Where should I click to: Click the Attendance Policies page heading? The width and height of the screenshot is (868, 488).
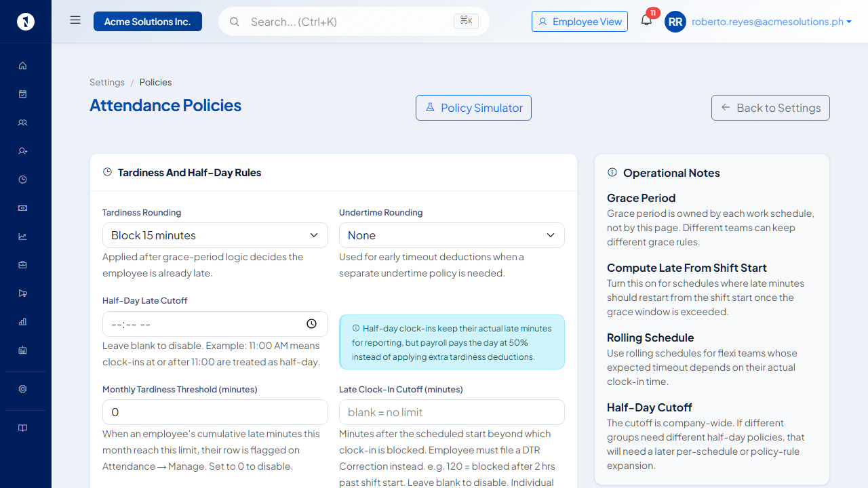coord(165,106)
